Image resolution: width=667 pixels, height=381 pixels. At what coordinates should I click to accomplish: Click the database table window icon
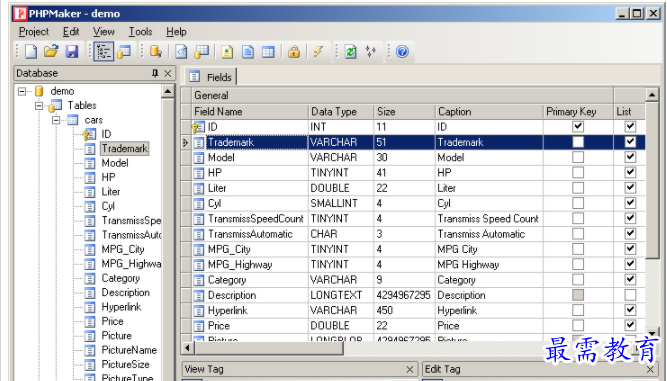tap(124, 51)
